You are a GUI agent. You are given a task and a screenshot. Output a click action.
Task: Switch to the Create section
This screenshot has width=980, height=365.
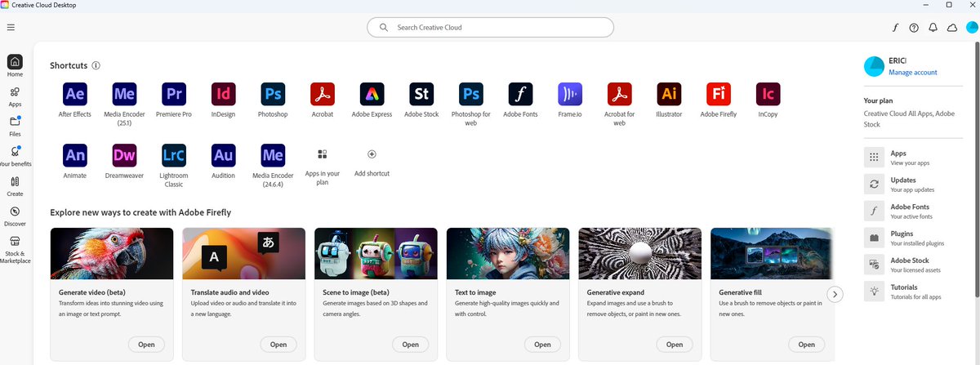point(15,186)
